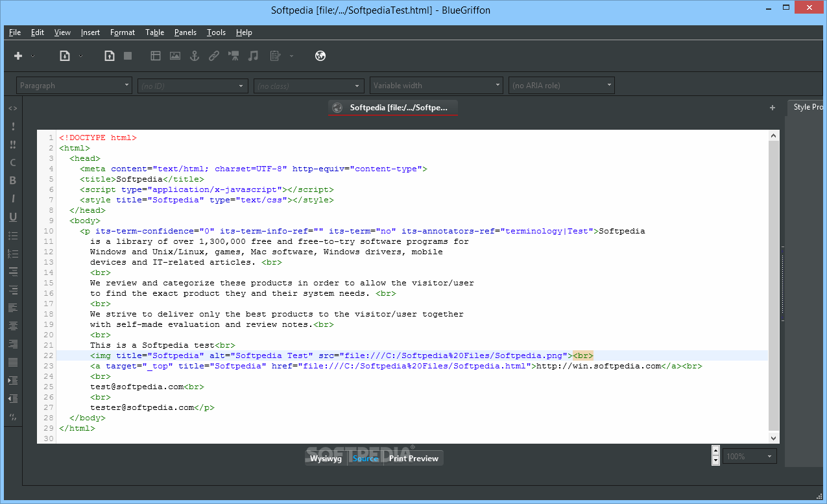Expand the Open file dropdown arrow
Image resolution: width=827 pixels, height=504 pixels.
[x=81, y=56]
